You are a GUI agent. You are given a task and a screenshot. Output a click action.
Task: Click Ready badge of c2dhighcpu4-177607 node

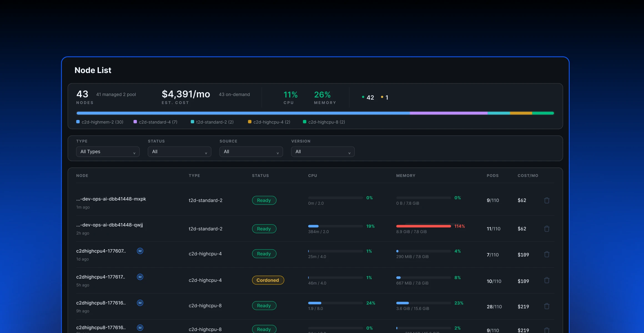coord(264,254)
